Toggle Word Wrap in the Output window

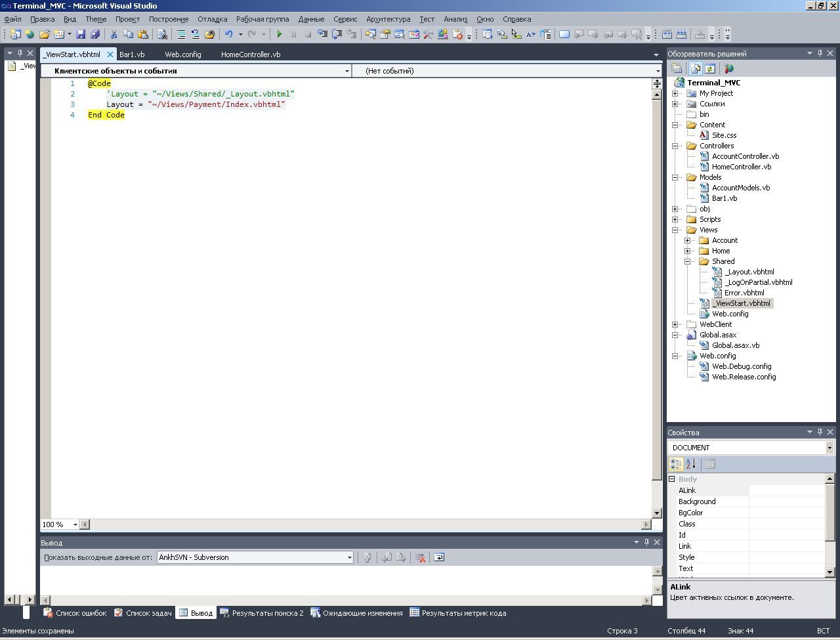[439, 557]
